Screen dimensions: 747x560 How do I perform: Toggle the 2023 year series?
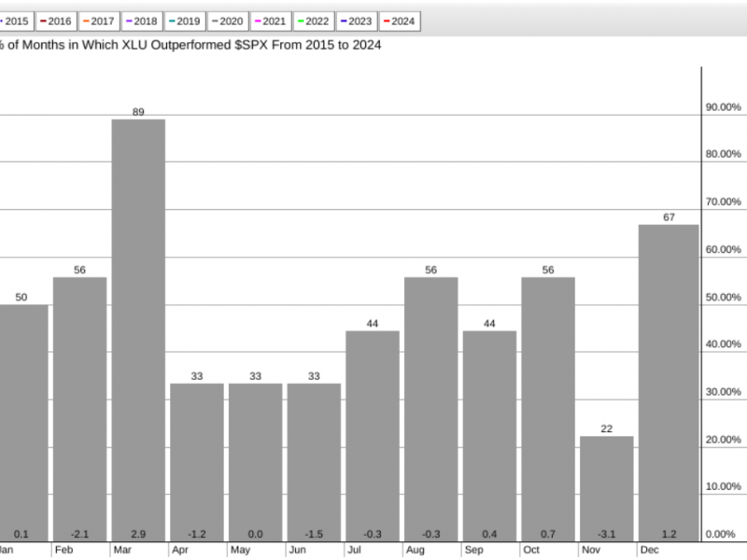pos(357,21)
